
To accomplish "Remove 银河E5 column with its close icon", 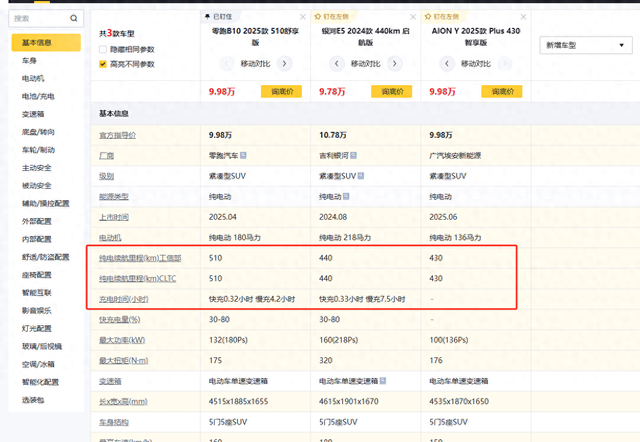I will click(413, 17).
